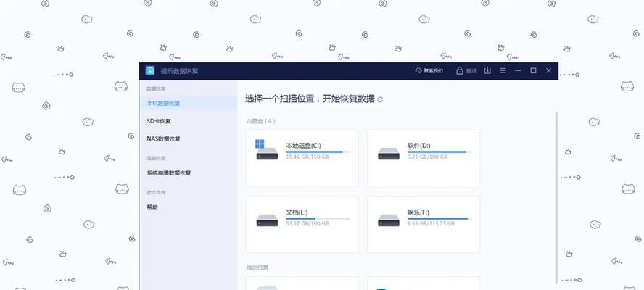Click the vertical scrollbar of the drive list
Screen dimensions: 644x290
pyautogui.click(x=556, y=197)
